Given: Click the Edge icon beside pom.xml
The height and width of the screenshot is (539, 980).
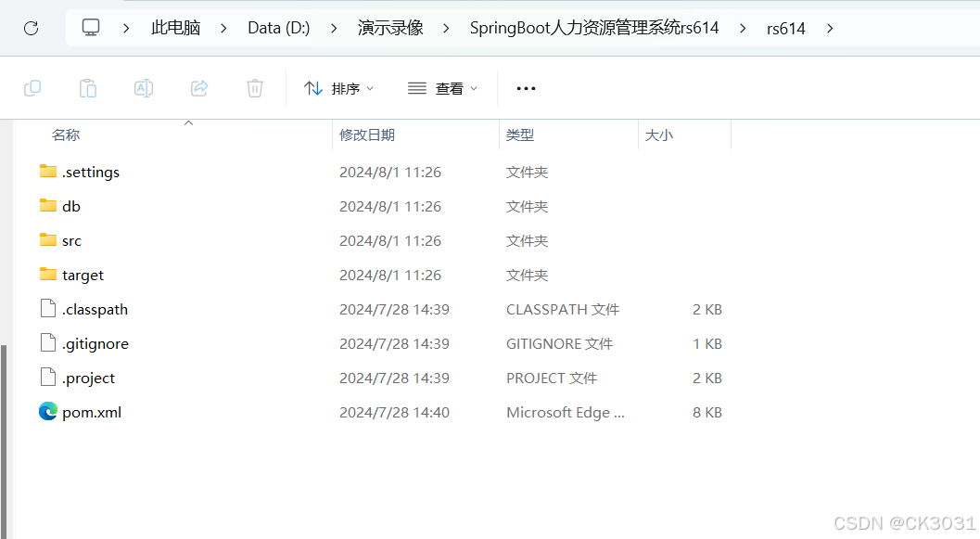Looking at the screenshot, I should pos(48,412).
